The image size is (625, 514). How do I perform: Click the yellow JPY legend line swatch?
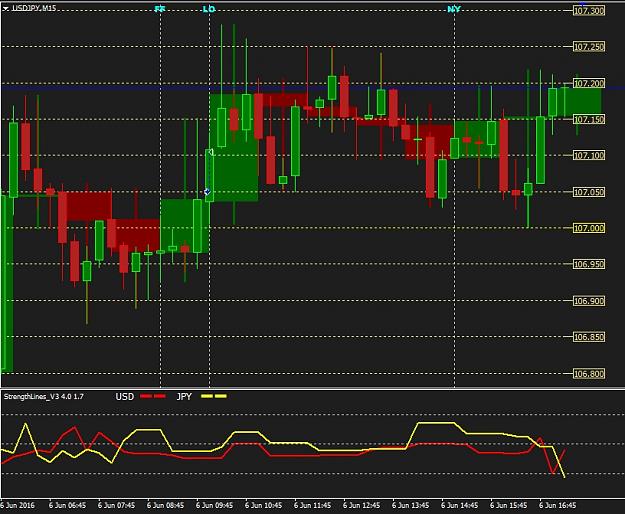tap(214, 396)
